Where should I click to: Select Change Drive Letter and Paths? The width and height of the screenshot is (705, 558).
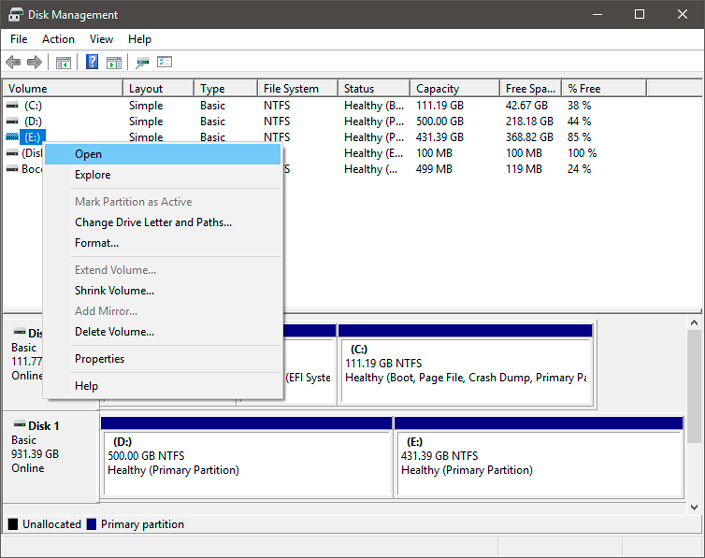pyautogui.click(x=163, y=223)
